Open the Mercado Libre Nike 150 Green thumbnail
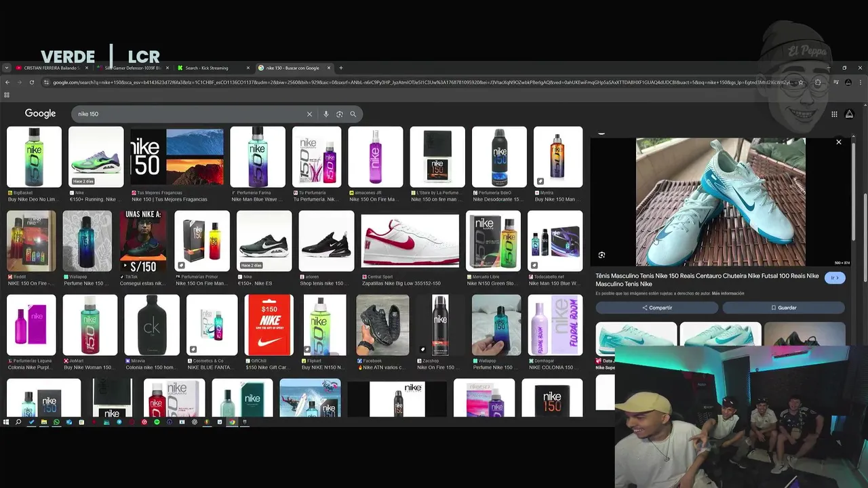 coord(493,241)
